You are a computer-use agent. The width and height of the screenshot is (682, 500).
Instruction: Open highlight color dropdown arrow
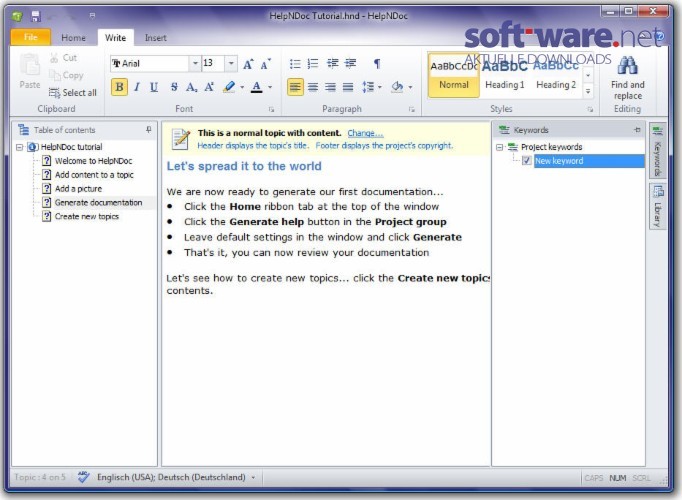click(x=242, y=87)
